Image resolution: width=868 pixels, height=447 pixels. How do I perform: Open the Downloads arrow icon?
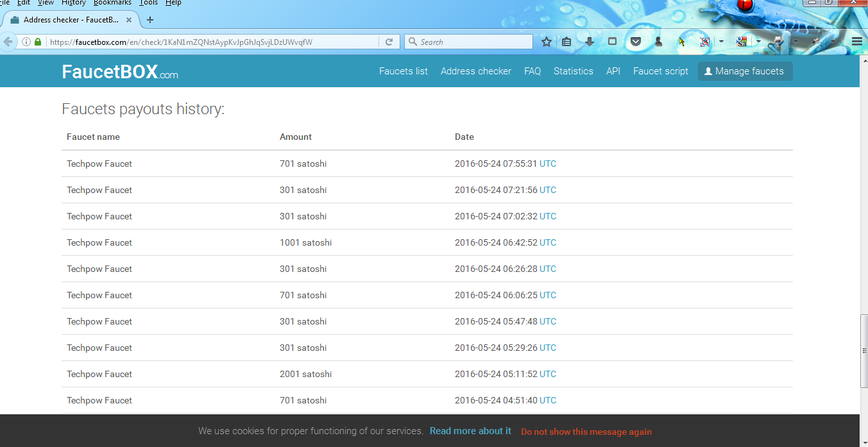point(590,42)
